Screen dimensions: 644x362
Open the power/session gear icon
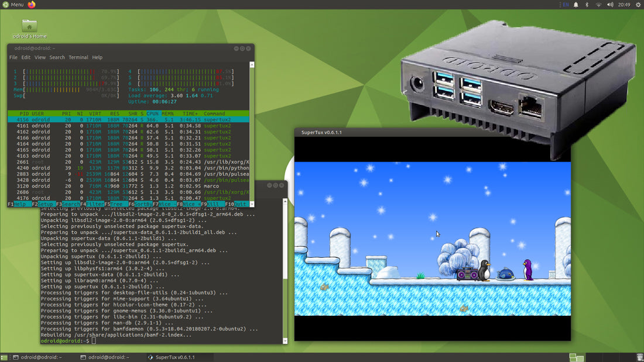point(637,5)
